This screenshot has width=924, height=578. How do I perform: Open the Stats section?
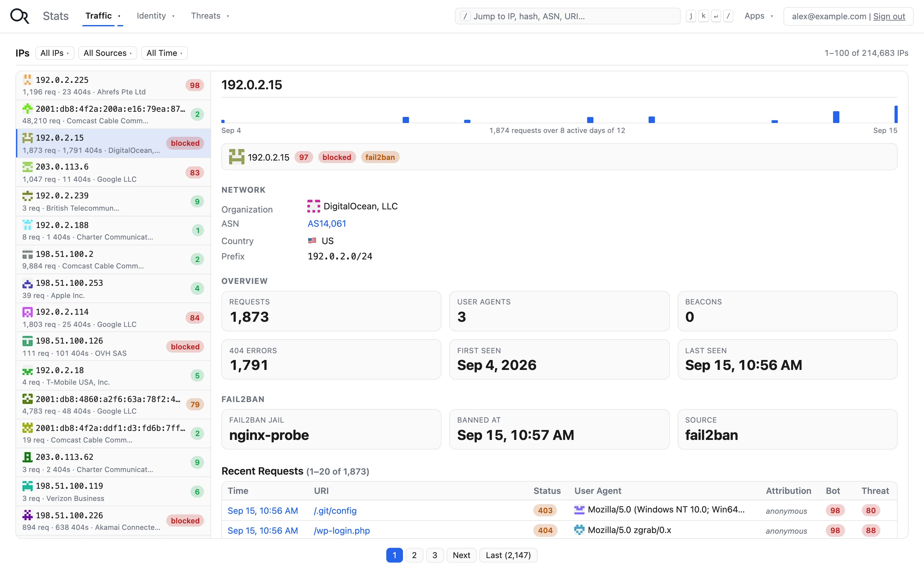pos(56,16)
